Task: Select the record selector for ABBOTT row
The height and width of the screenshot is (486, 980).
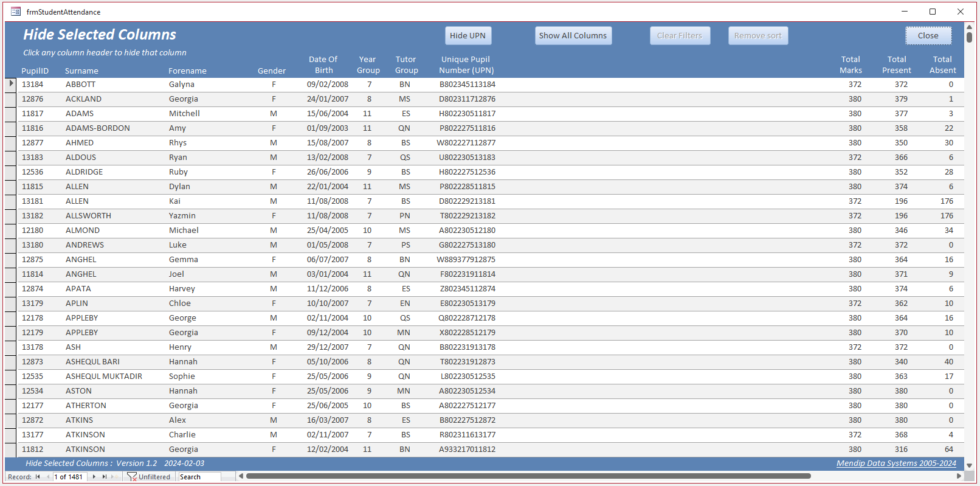Action: (11, 84)
